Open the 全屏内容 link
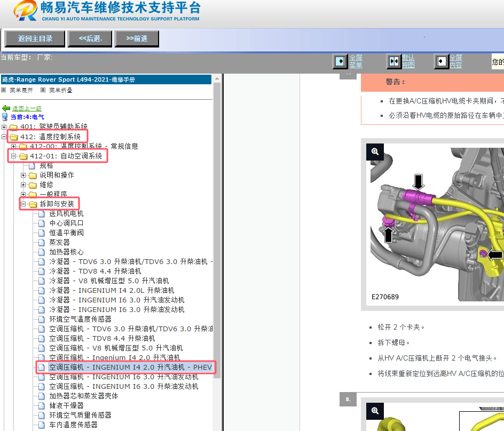504x431 pixels. [455, 61]
